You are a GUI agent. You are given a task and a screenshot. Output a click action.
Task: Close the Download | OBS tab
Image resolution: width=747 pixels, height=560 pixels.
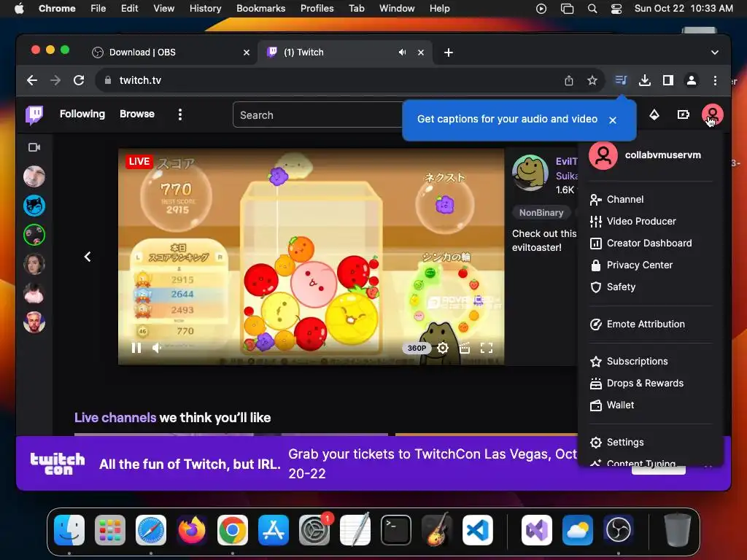[247, 52]
